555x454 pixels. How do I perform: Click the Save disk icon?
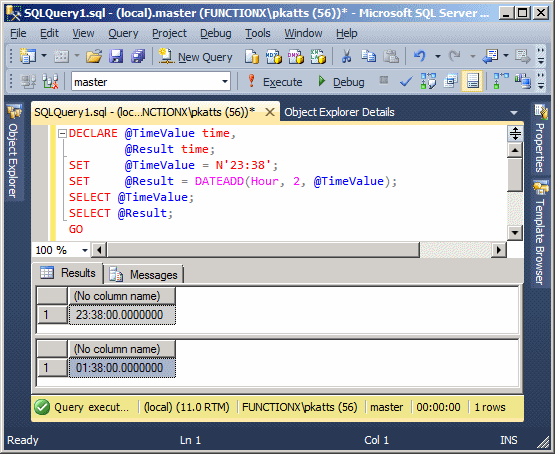coord(116,56)
